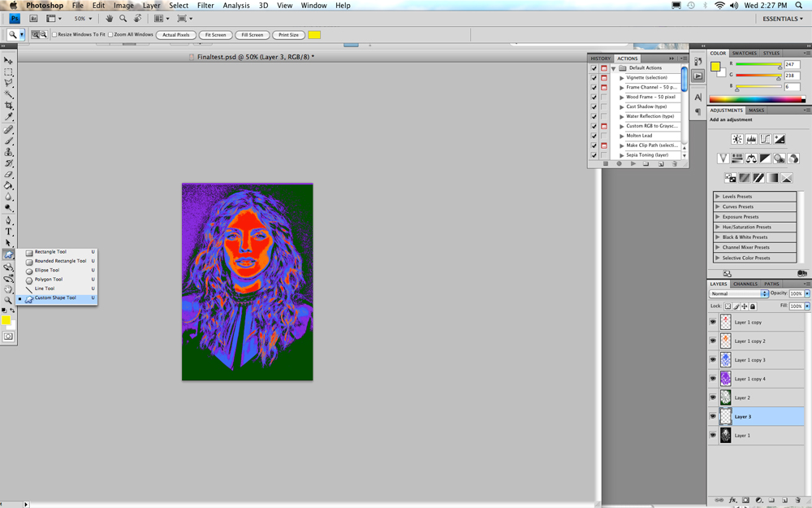812x508 pixels.
Task: Select the Zoom tool in toolbox
Action: [x=8, y=300]
